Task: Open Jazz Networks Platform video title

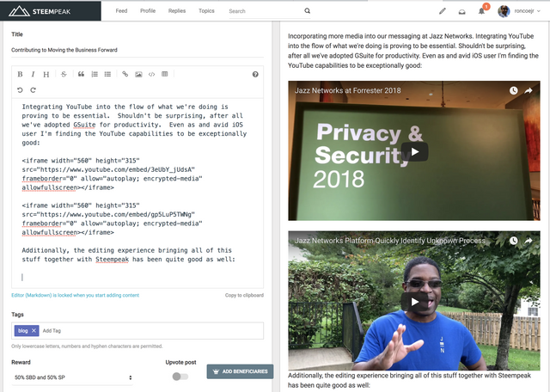Action: tap(389, 241)
